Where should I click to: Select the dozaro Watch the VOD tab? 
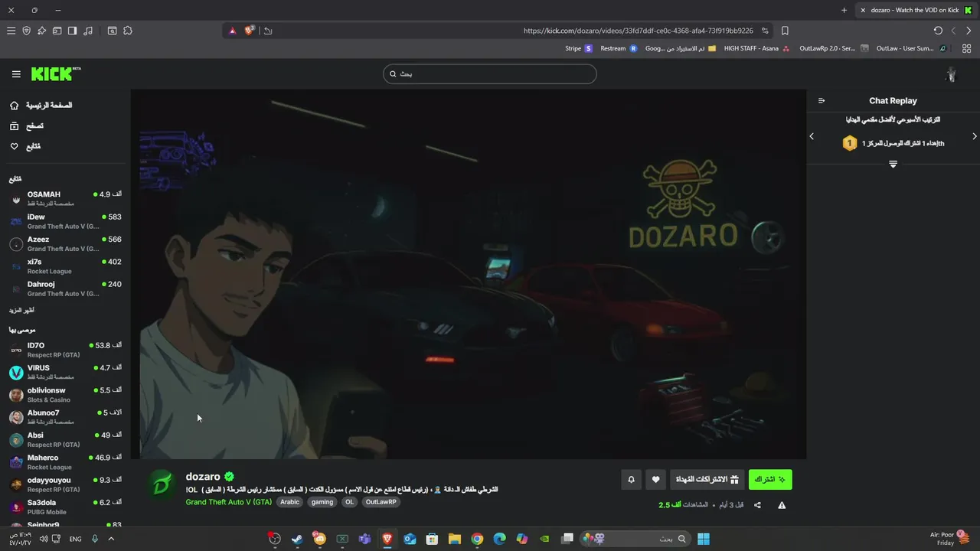click(x=916, y=10)
